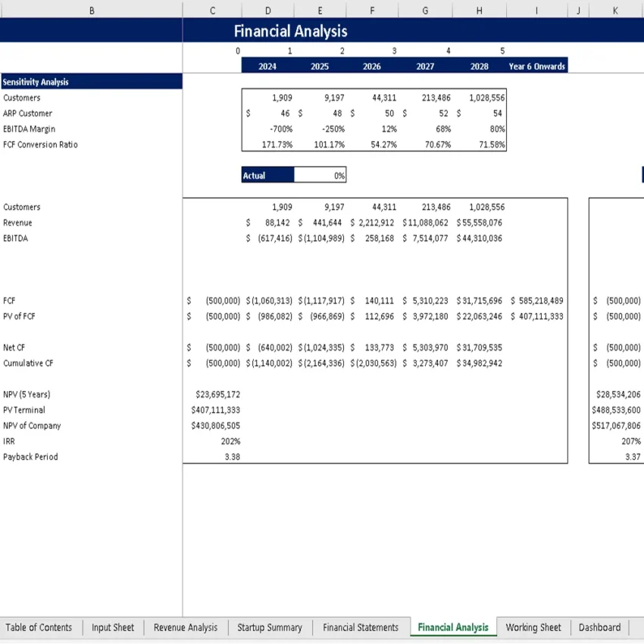
Task: Click the Year 6 Onwards header cell
Action: 536,66
